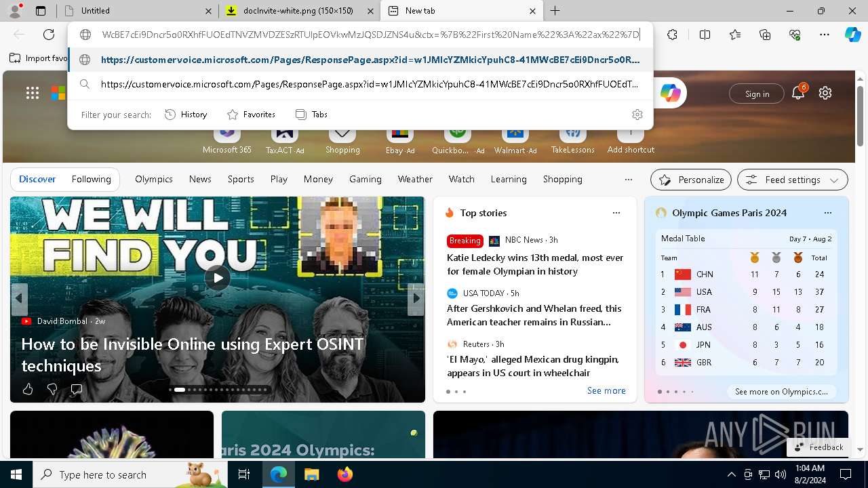The height and width of the screenshot is (488, 868).
Task: Go to previous carousel slide arrow
Action: [19, 298]
